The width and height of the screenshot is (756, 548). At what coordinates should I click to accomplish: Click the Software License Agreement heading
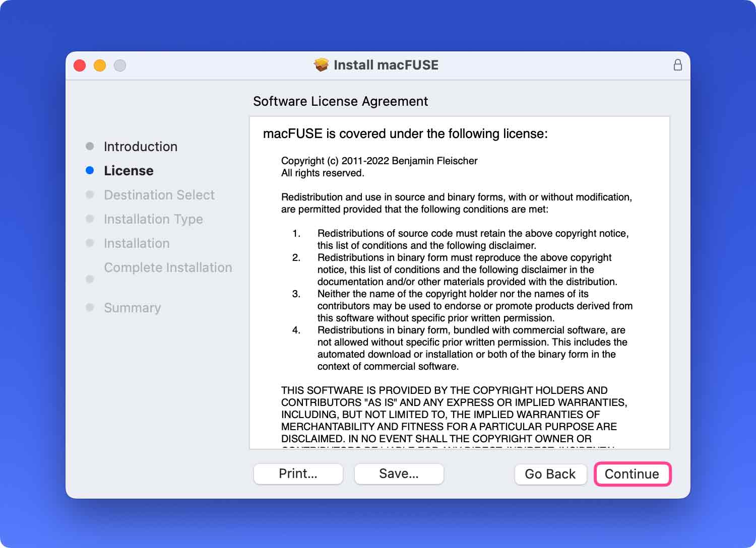340,101
